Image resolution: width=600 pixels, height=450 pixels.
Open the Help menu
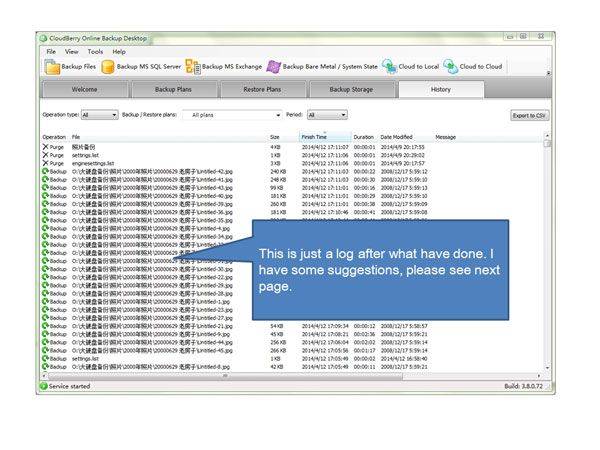(x=119, y=52)
